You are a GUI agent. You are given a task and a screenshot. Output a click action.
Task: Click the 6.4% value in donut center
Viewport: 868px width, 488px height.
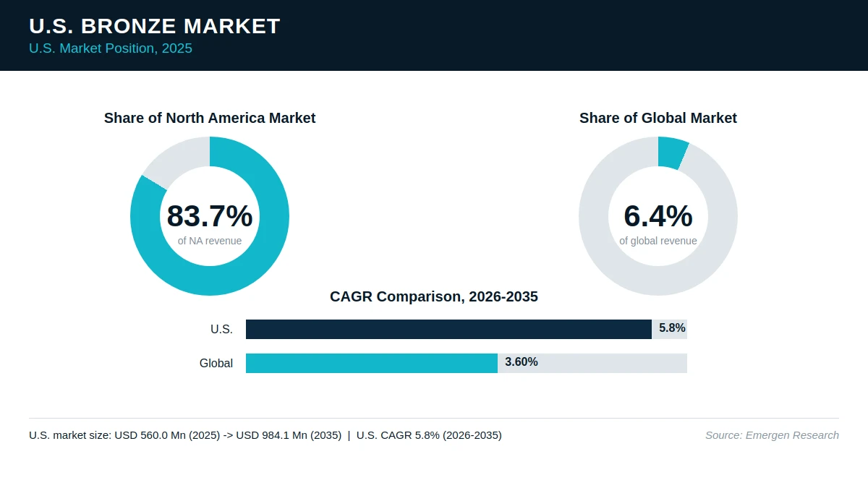coord(658,216)
